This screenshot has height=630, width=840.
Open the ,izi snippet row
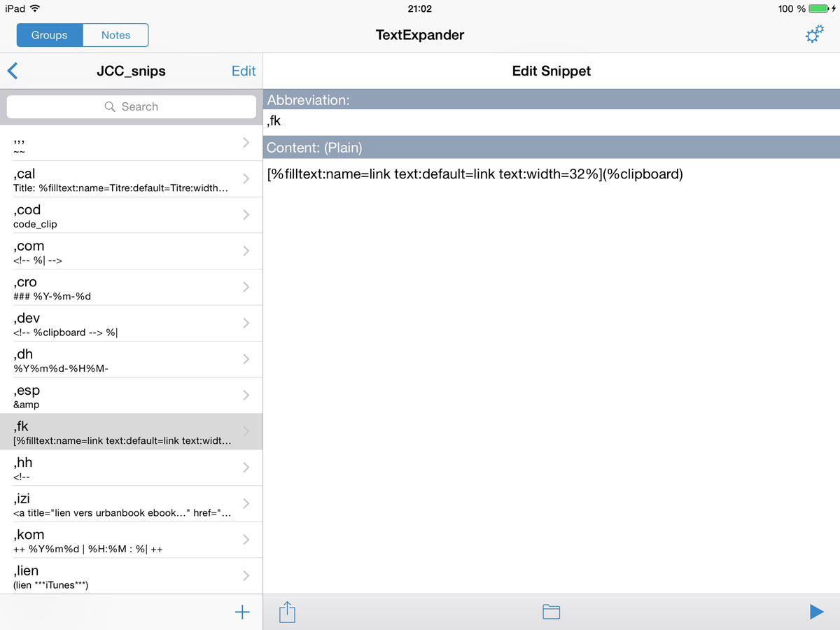pos(131,504)
